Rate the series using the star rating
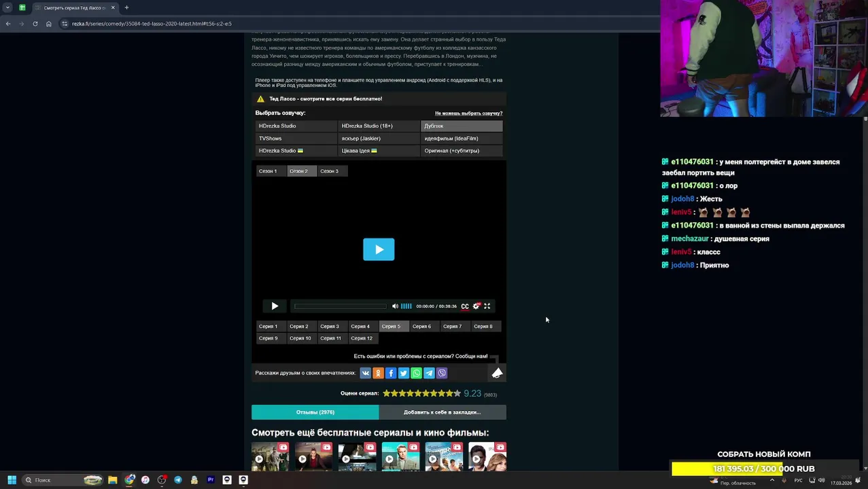868x489 pixels. (421, 393)
